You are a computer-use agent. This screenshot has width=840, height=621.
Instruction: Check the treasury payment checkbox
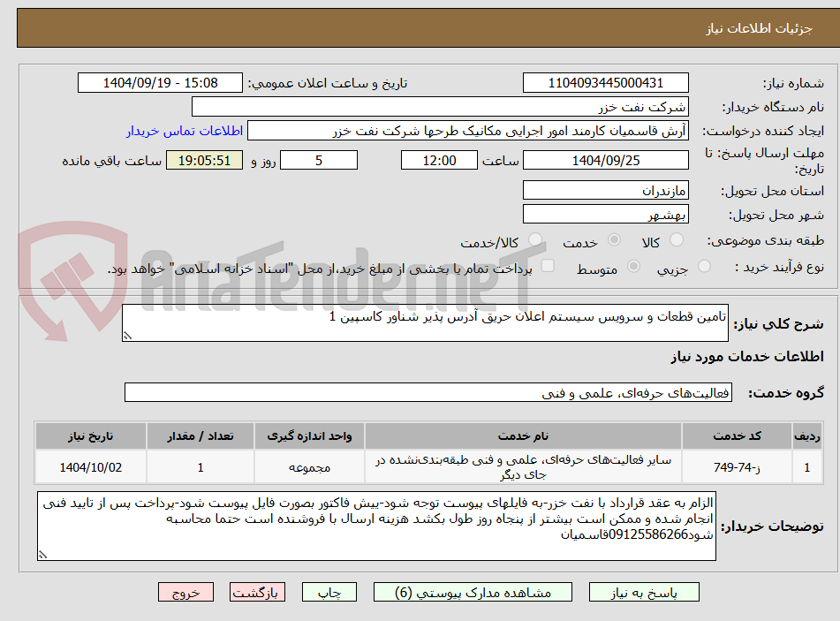click(548, 265)
